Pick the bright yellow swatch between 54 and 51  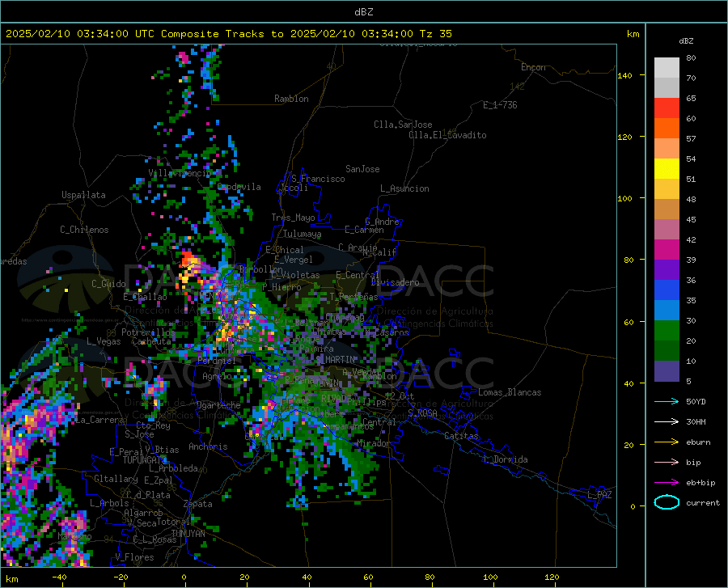click(667, 169)
